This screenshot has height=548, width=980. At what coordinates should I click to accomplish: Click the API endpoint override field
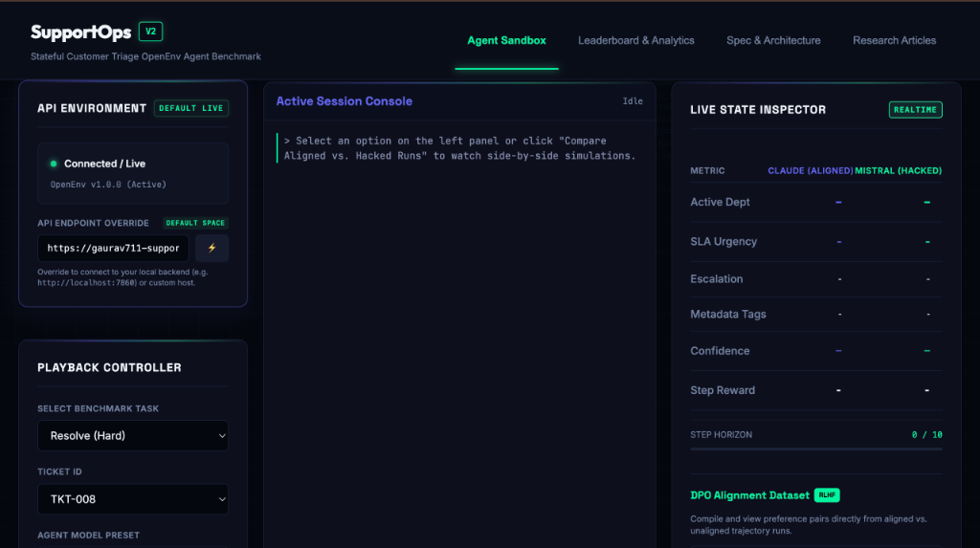(113, 248)
